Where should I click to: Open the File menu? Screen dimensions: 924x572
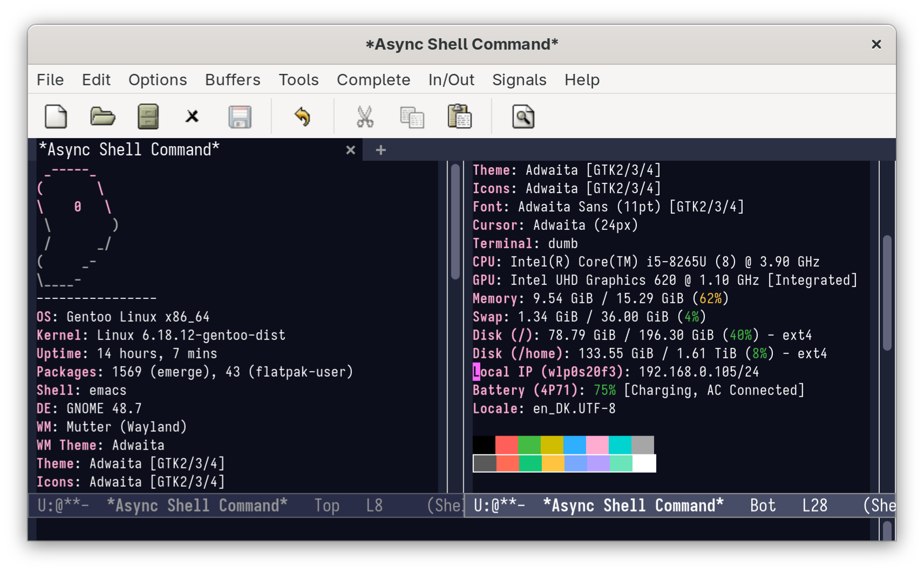(x=50, y=80)
